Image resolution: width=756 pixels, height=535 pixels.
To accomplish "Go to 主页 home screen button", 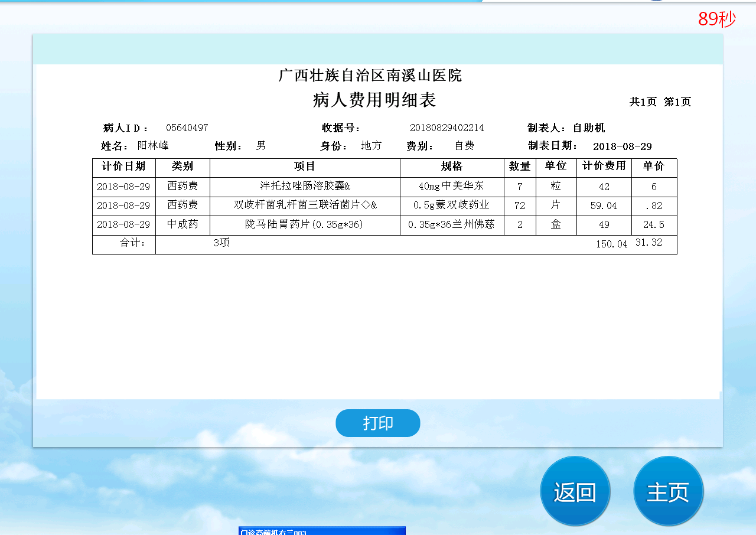I will coord(668,491).
